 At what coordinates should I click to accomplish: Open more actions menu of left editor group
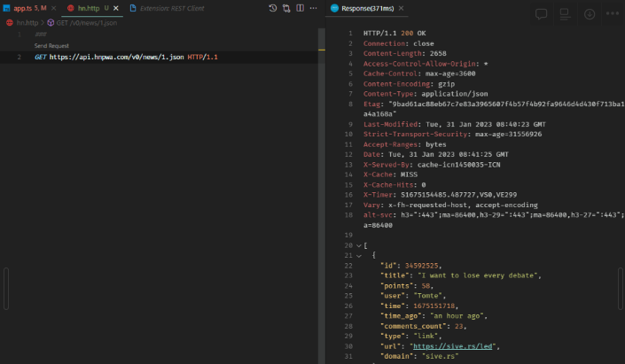point(313,8)
